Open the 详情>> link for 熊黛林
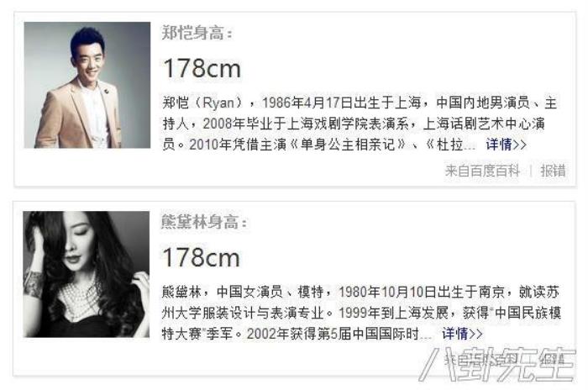This screenshot has width=588, height=390. (462, 334)
